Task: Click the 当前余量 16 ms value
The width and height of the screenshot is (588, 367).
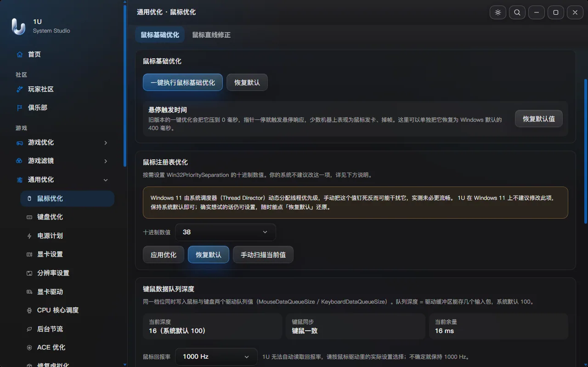Action: coord(444,331)
